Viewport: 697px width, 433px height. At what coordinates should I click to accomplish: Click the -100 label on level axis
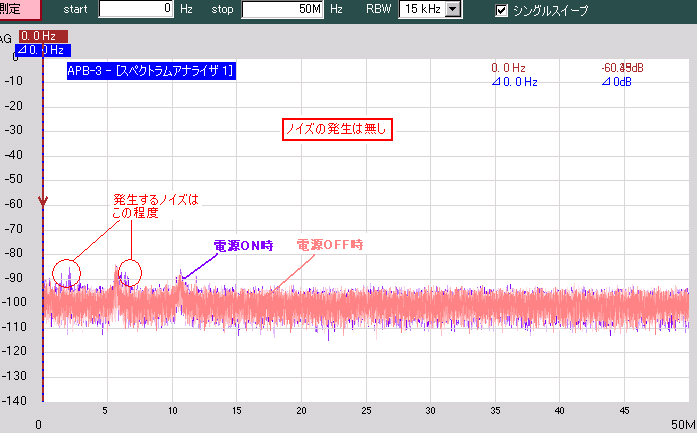[14, 302]
